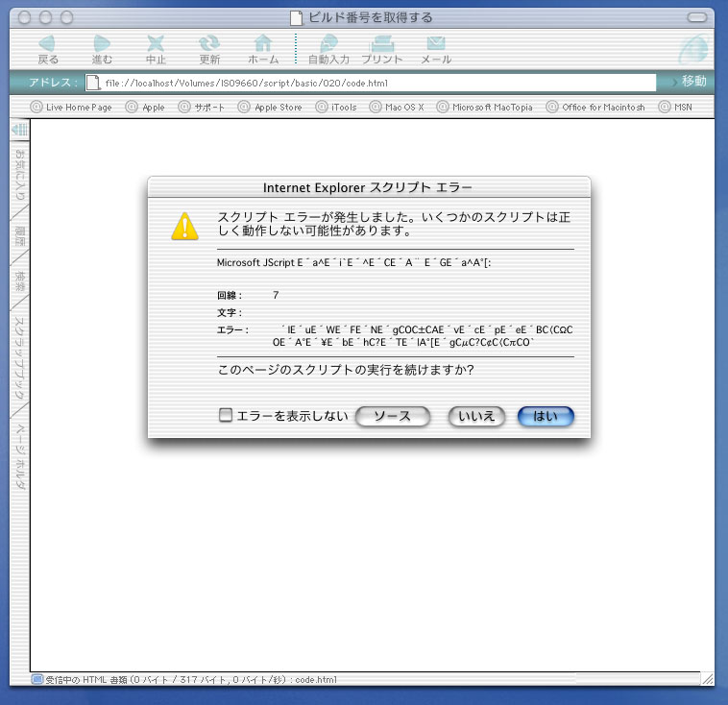Click the Microsoft JScript error text line

click(353, 263)
